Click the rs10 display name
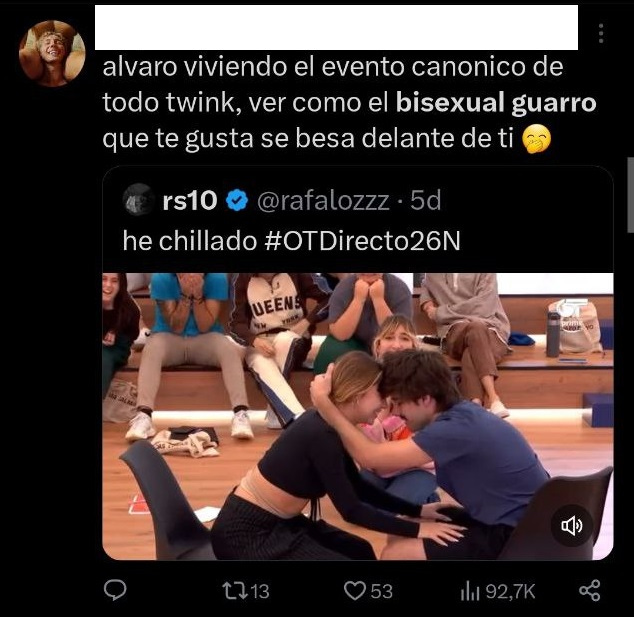 (190, 200)
